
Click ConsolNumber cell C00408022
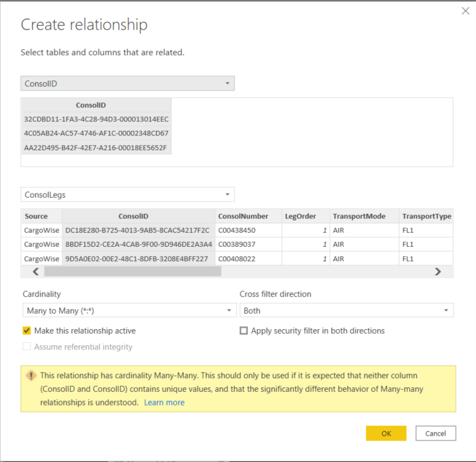point(248,258)
